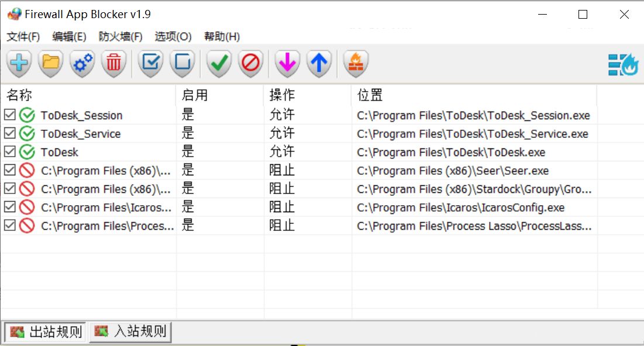This screenshot has height=346, width=644.
Task: Click the red Block toolbar icon
Action: coord(250,64)
